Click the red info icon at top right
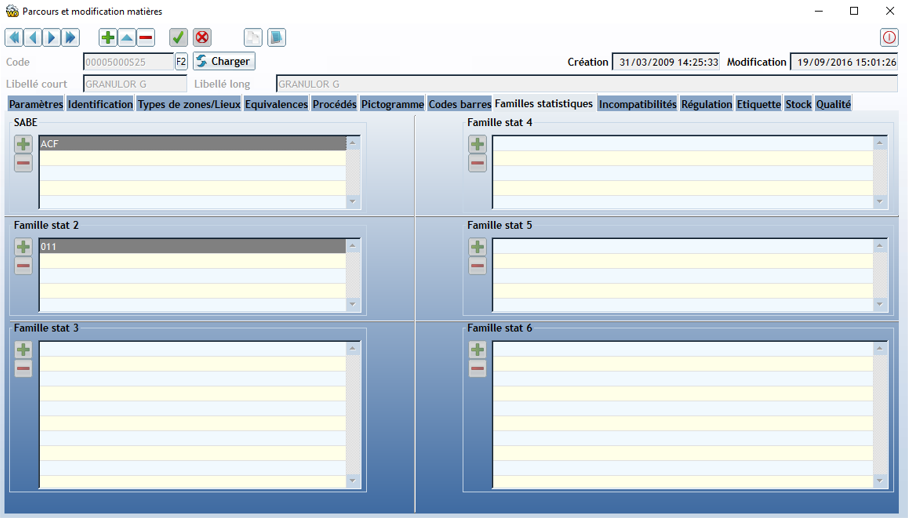The image size is (908, 518). pos(889,38)
